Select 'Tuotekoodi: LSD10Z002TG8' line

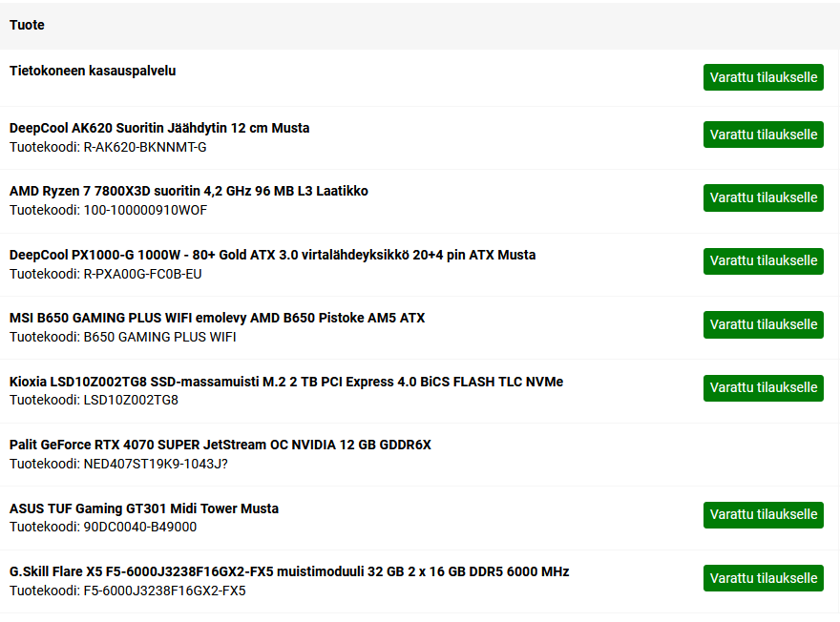(x=94, y=401)
